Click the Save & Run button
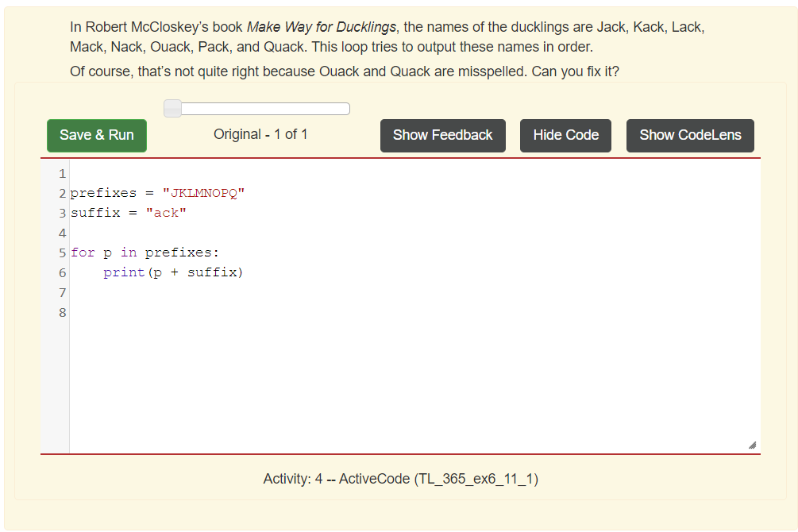The height and width of the screenshot is (532, 798). coord(96,135)
